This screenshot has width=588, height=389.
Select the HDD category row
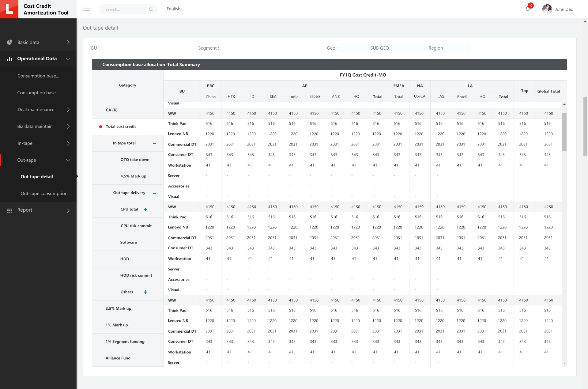(128, 259)
